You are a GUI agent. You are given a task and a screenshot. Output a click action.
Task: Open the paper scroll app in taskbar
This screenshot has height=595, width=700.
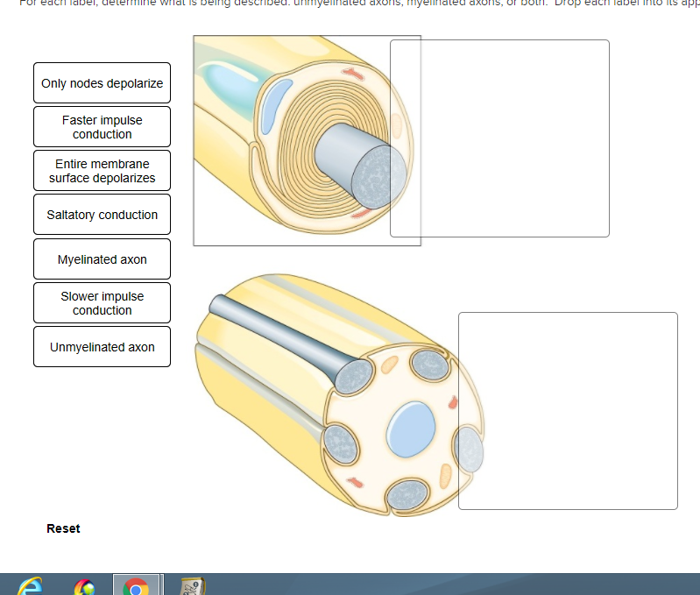[x=192, y=586]
